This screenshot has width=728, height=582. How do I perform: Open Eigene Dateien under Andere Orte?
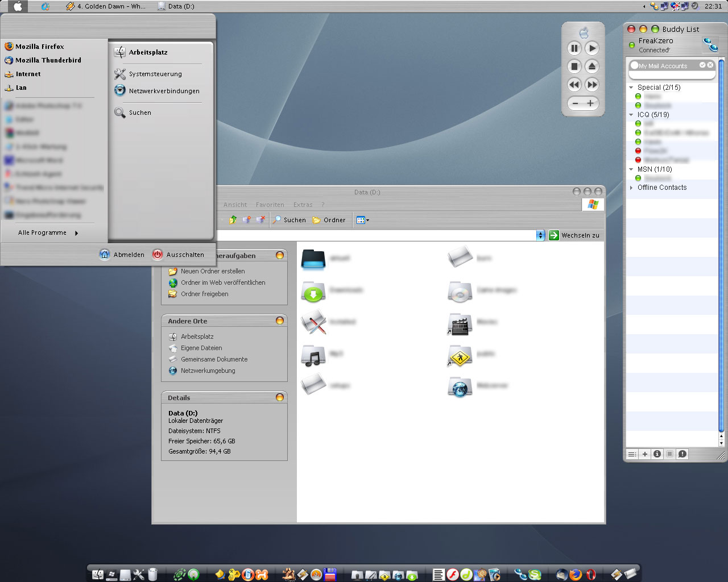(201, 348)
